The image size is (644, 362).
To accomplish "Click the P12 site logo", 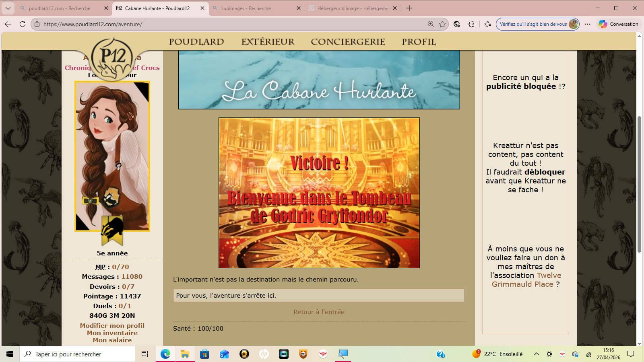I will 112,59.
